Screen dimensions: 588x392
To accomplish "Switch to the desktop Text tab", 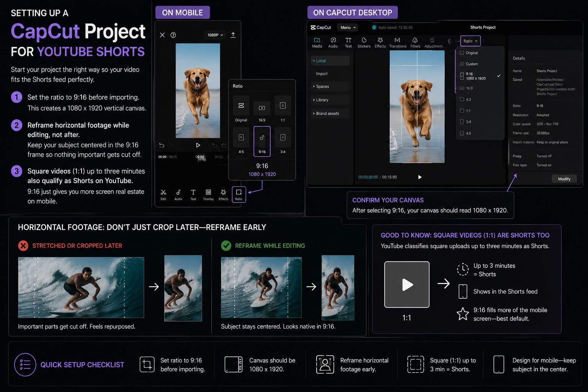I will [348, 42].
